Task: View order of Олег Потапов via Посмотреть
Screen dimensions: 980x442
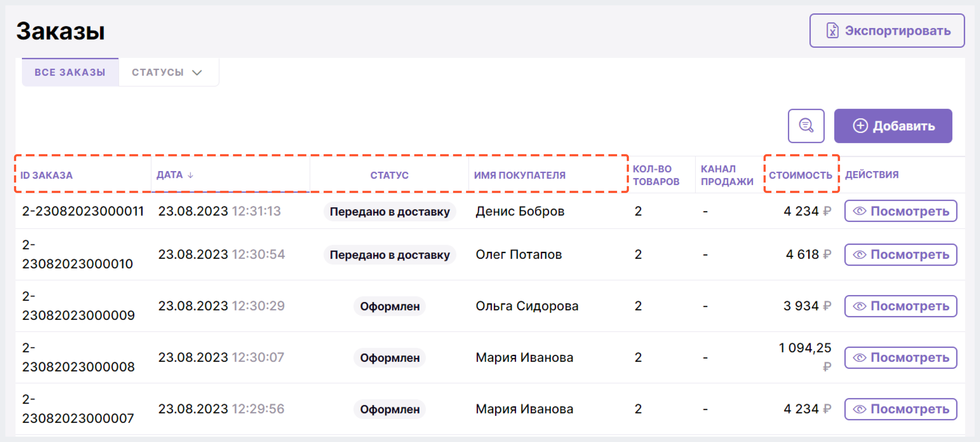Action: [901, 254]
